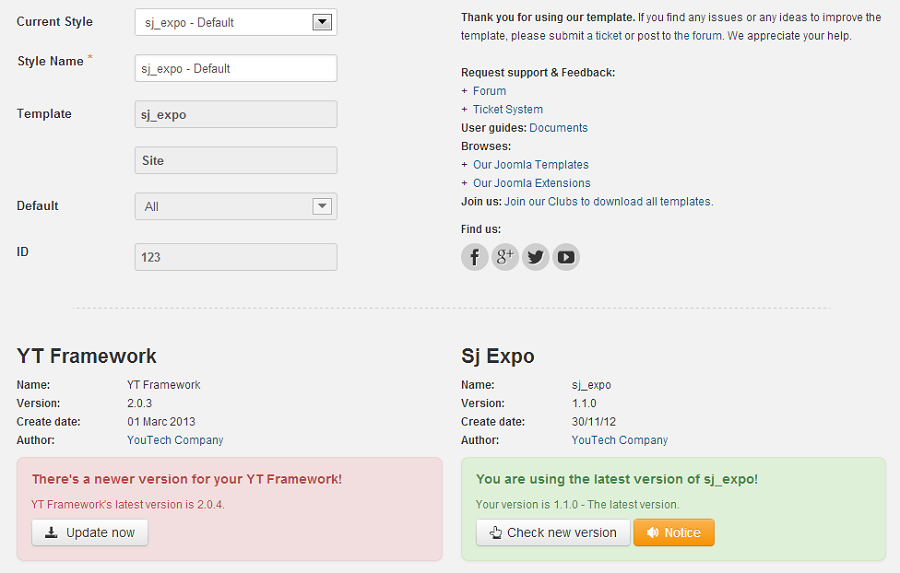Image resolution: width=900 pixels, height=573 pixels.
Task: Open YouTech Company link under YT Framework
Action: (175, 440)
